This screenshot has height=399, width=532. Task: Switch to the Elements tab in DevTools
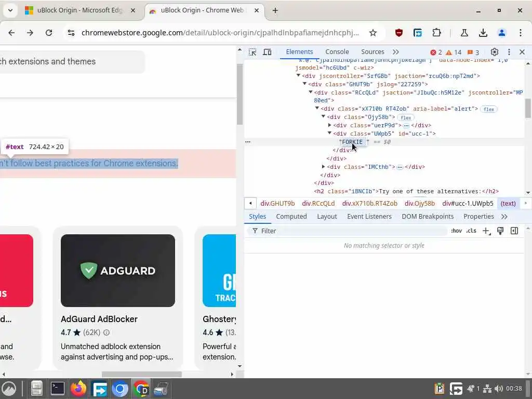point(299,52)
